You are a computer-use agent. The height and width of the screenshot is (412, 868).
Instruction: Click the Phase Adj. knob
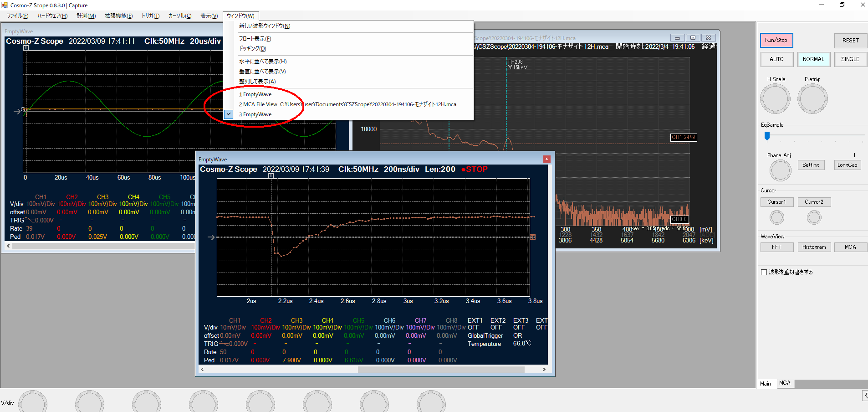(781, 170)
